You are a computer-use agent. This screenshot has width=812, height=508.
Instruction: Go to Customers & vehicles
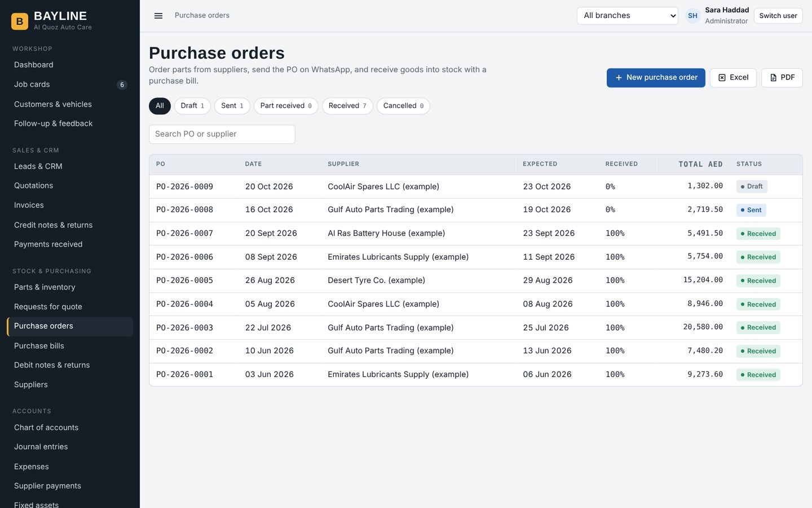70,104
